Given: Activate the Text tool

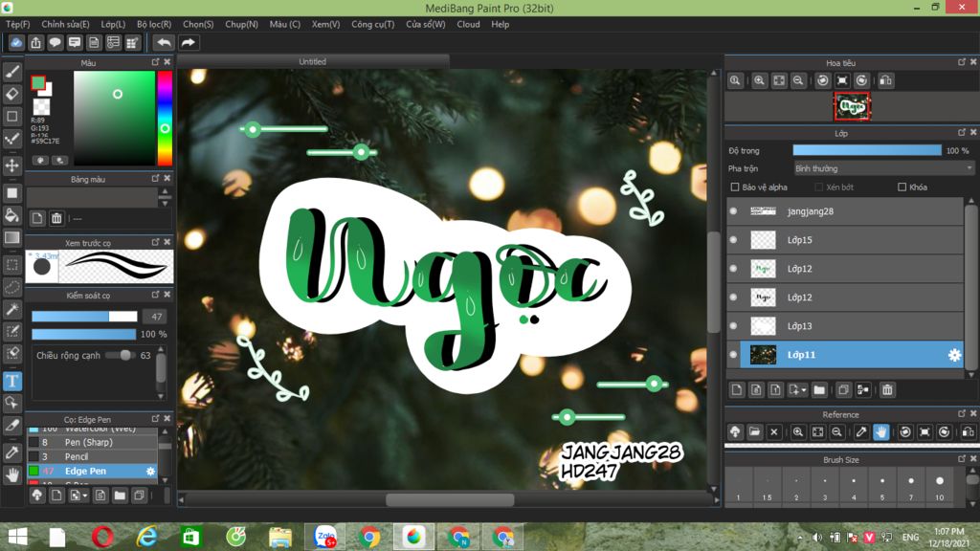Looking at the screenshot, I should pos(11,381).
